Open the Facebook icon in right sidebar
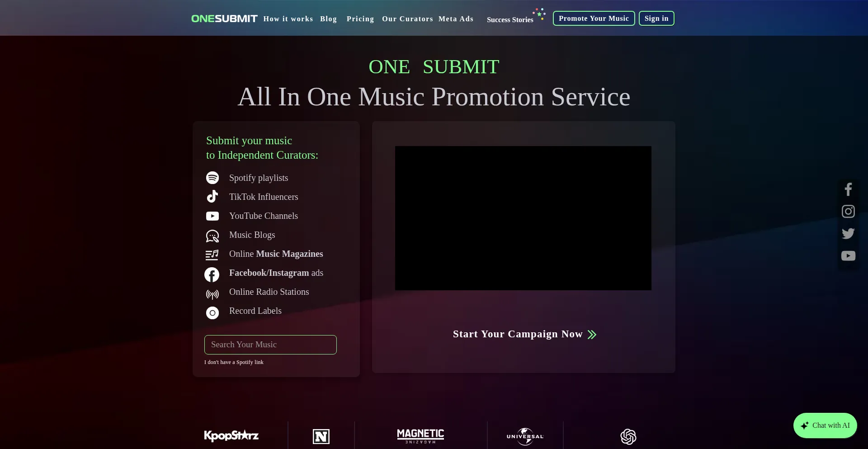This screenshot has height=449, width=868. (848, 189)
